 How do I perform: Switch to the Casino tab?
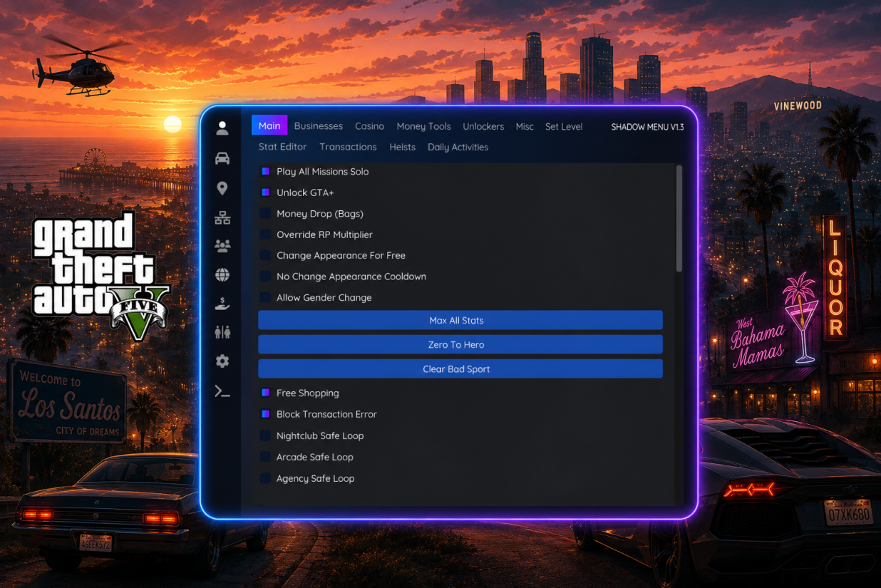pos(369,126)
